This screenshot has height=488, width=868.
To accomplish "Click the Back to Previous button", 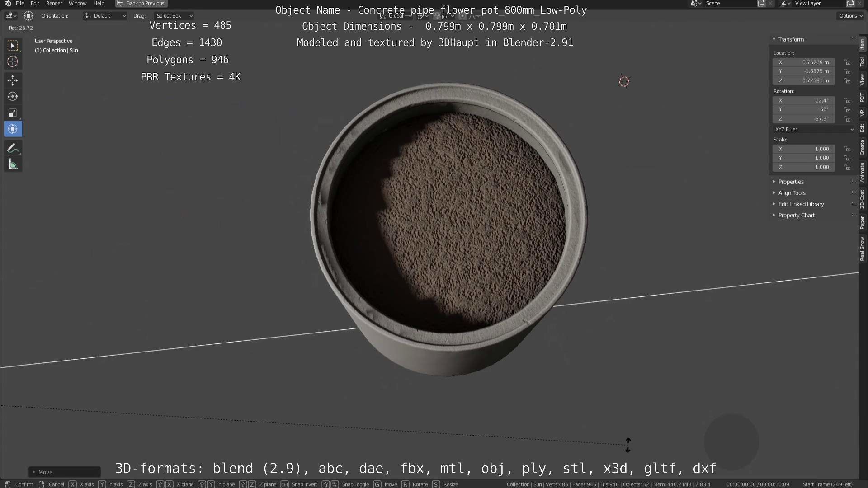I will [142, 4].
